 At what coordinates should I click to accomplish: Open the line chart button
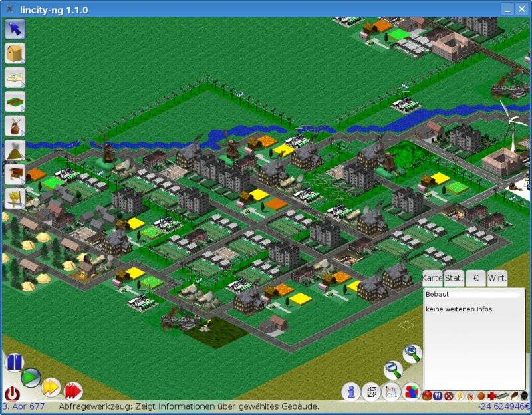(x=391, y=392)
